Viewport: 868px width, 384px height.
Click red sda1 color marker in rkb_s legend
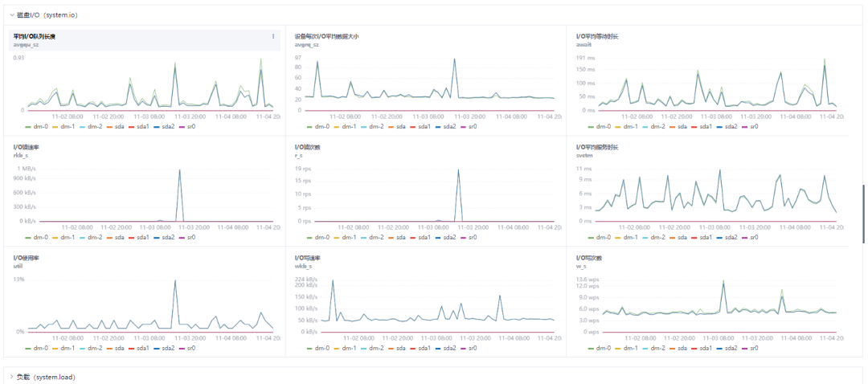click(133, 237)
